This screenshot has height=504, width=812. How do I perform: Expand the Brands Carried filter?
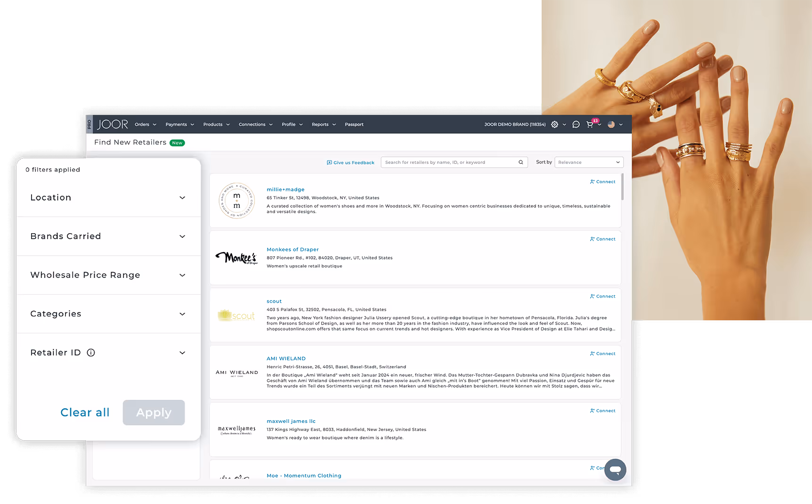tap(108, 236)
